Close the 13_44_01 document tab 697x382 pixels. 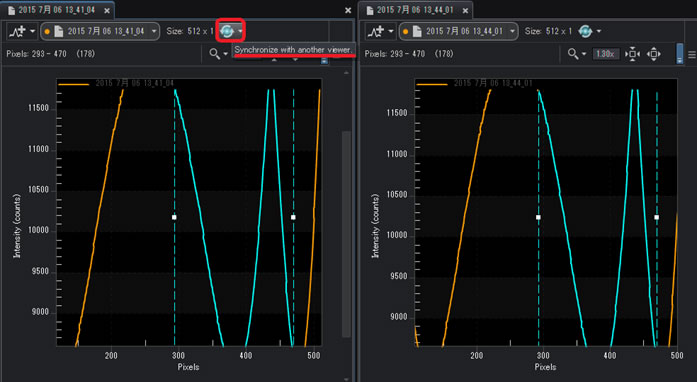(x=465, y=11)
